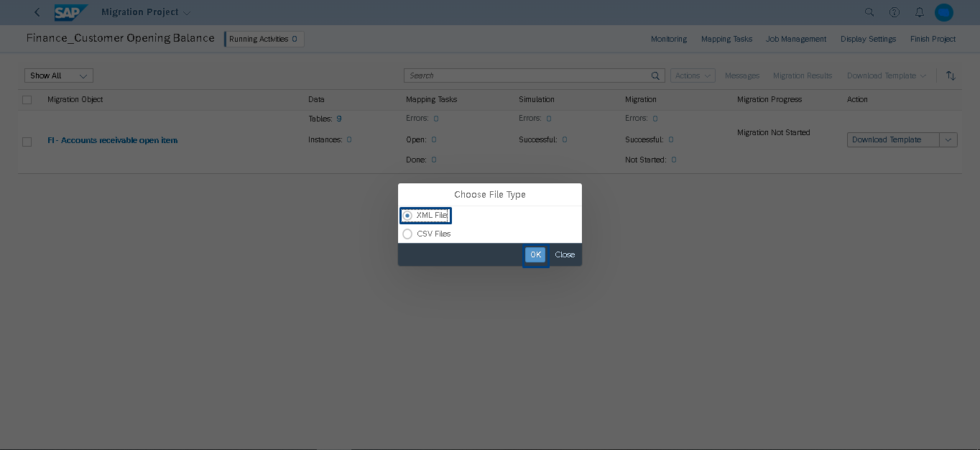The width and height of the screenshot is (980, 450).
Task: Click Migration Object column header
Action: [x=75, y=99]
